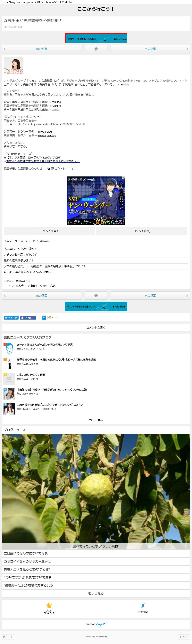Click the Facebook like button
Screen dimensions: 192x644
28,317
